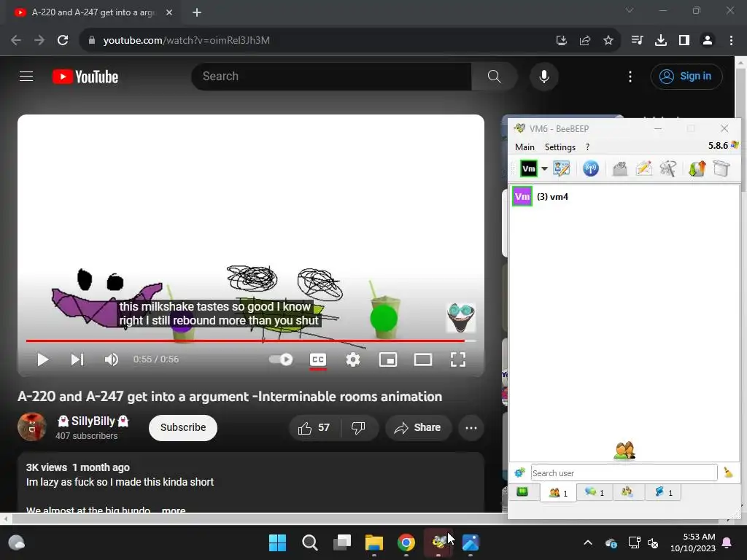The width and height of the screenshot is (747, 560).
Task: Search with voice using the microphone icon
Action: [x=543, y=76]
